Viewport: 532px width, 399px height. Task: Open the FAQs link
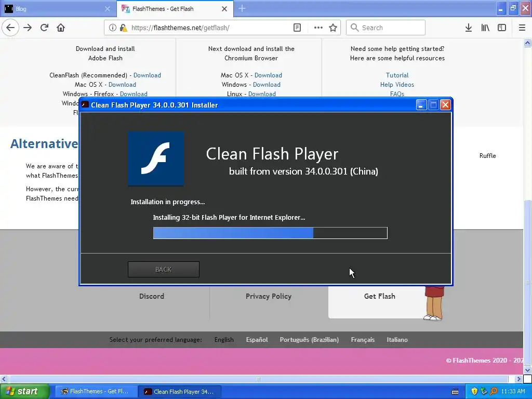(x=397, y=94)
